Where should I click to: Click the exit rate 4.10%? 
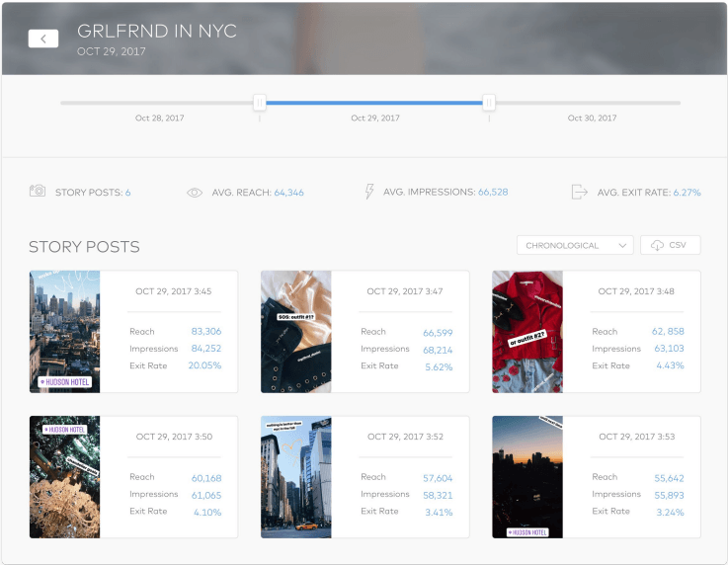pos(207,512)
